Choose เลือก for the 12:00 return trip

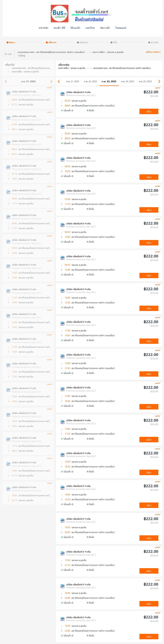click(149, 374)
